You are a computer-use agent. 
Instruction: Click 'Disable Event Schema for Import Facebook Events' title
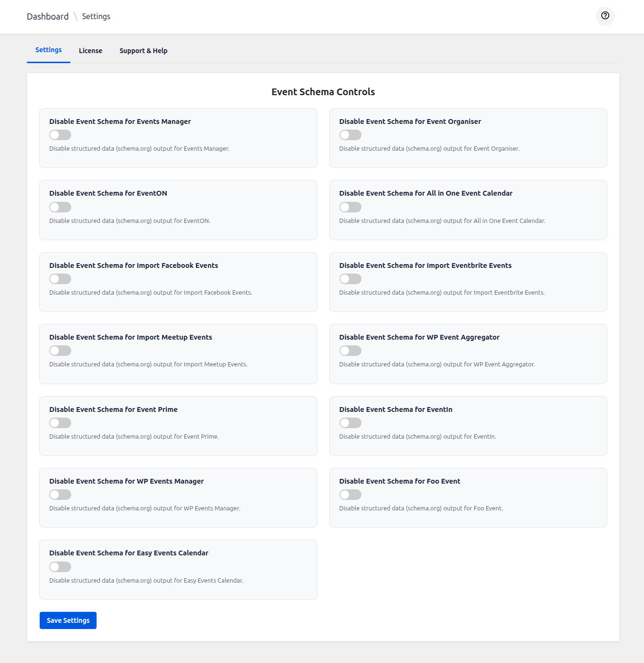(x=133, y=265)
